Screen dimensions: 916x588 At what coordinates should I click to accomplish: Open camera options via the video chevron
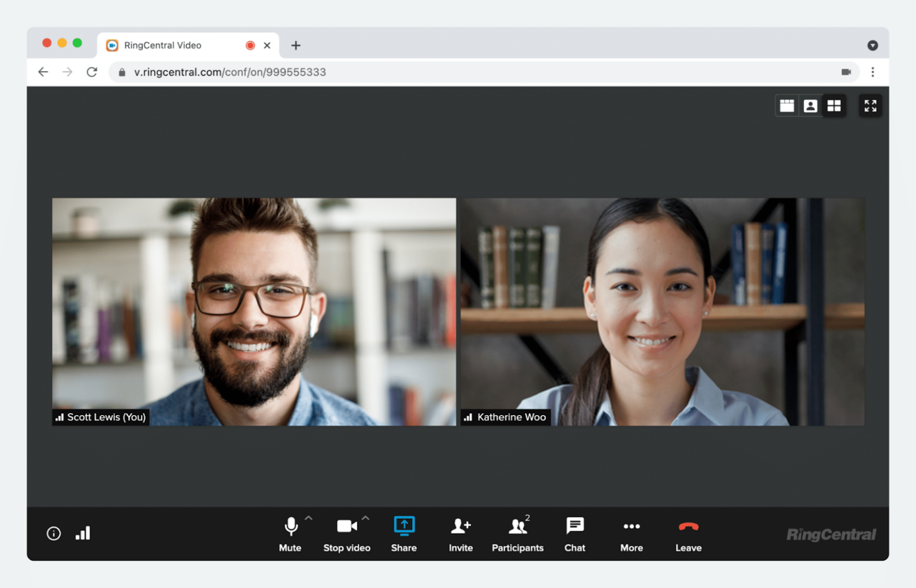365,516
